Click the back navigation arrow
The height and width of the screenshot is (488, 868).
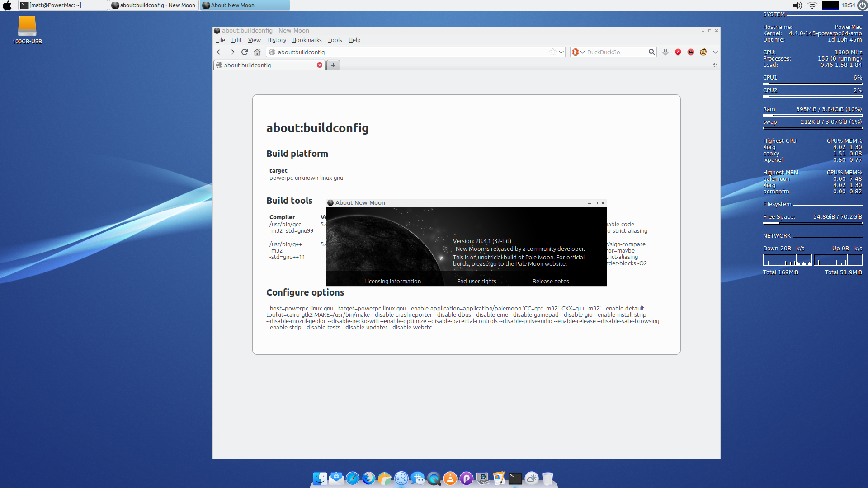coord(219,52)
